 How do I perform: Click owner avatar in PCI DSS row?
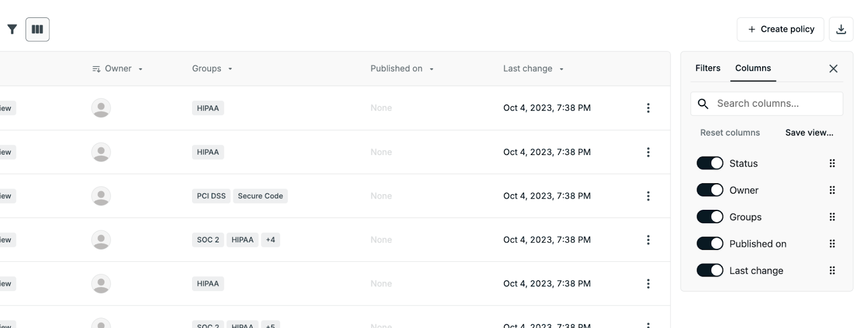point(101,196)
